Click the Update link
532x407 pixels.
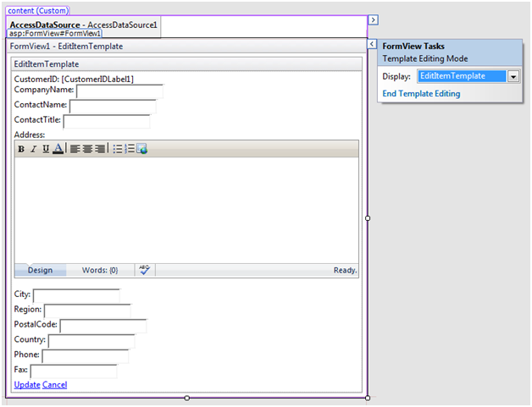coord(26,385)
